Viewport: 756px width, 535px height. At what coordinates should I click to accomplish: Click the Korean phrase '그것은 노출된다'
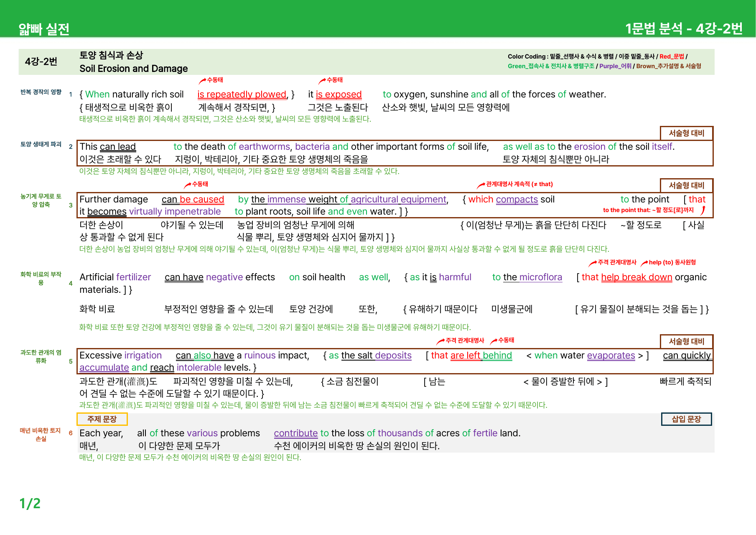(x=338, y=108)
